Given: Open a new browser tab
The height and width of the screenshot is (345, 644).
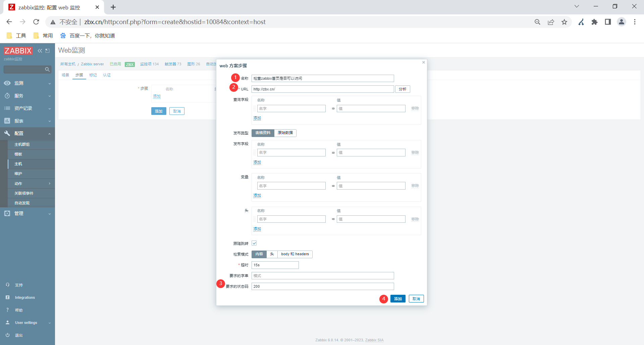Looking at the screenshot, I should pos(113,7).
